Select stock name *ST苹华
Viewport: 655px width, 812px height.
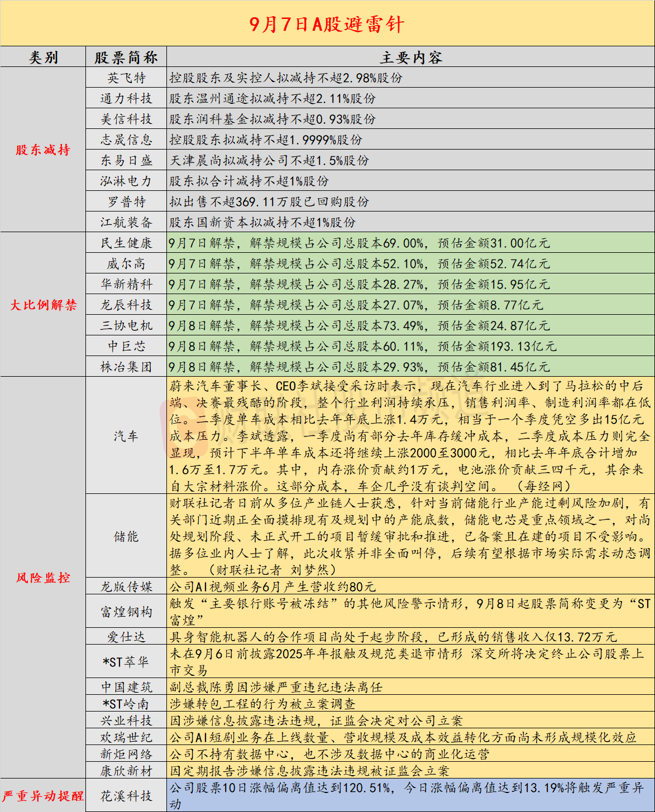click(x=126, y=662)
